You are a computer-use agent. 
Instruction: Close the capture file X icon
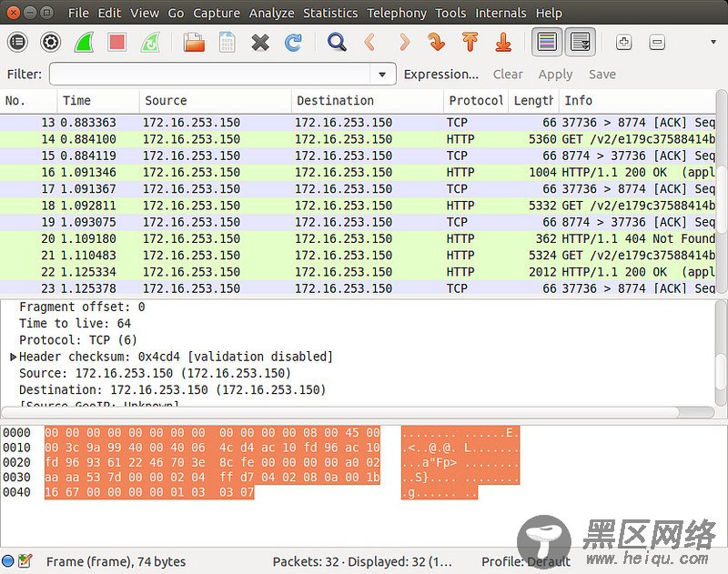point(260,43)
